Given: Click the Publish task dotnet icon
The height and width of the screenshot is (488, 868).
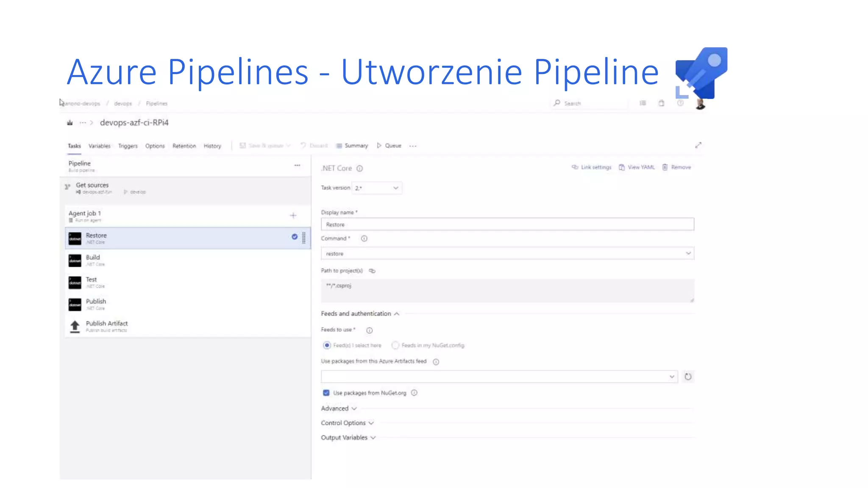Looking at the screenshot, I should click(x=75, y=305).
